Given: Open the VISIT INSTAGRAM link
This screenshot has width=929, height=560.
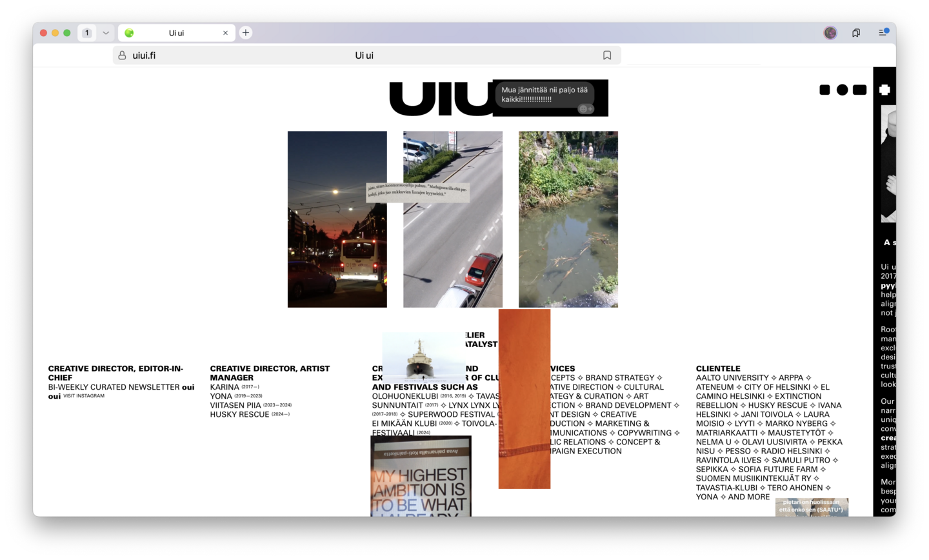Looking at the screenshot, I should 84,396.
